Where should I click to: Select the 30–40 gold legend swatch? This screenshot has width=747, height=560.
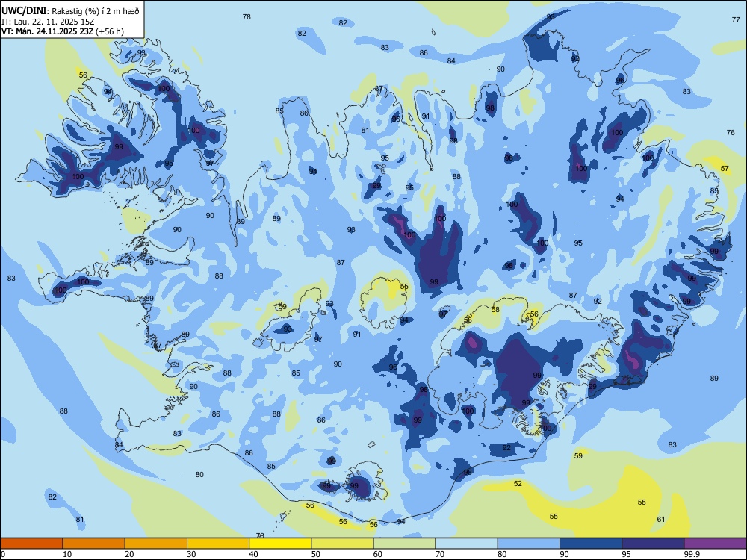[x=218, y=544]
